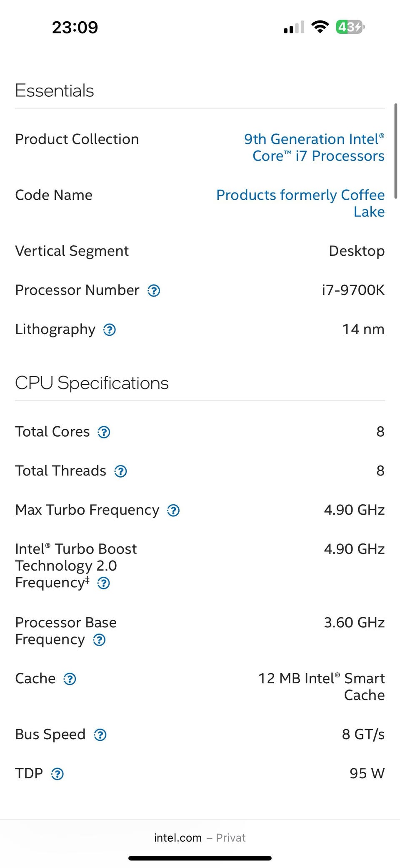Tap the intel.com address bar

200,838
